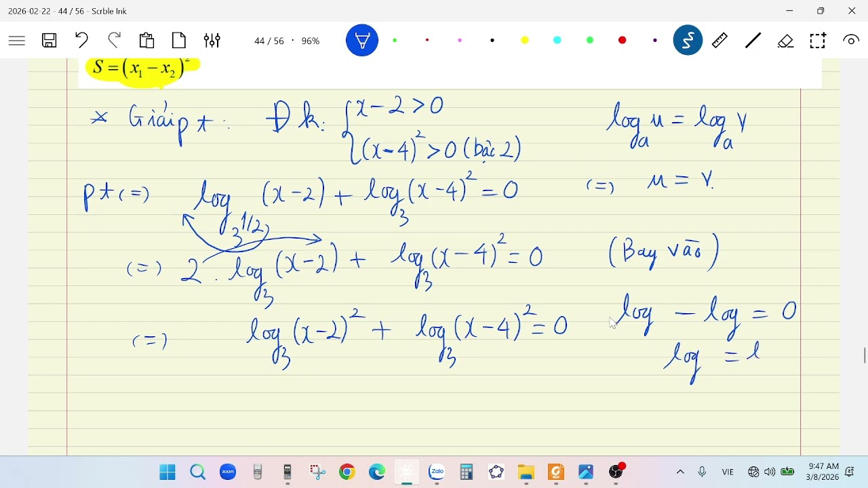Undo the last stroke
Viewport: 868px width, 488px height.
point(82,41)
